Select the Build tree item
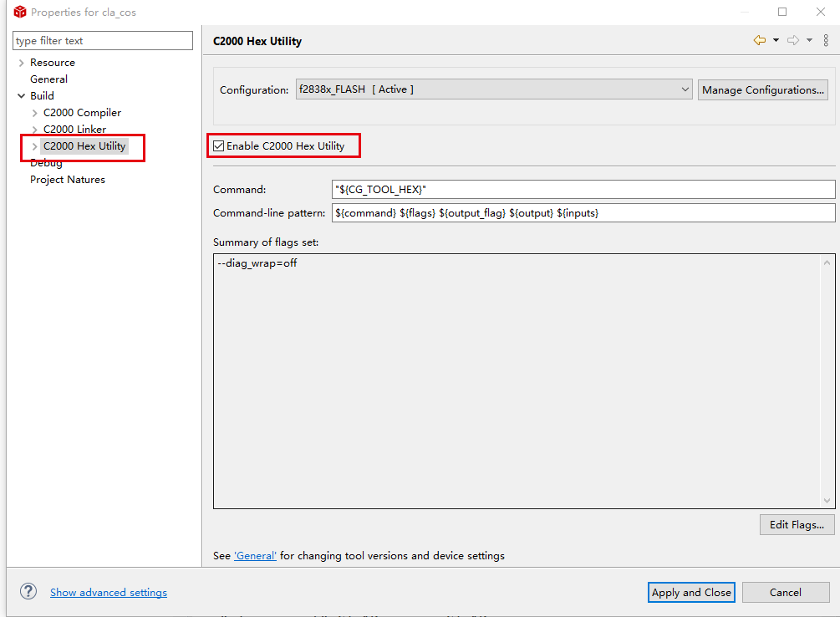This screenshot has height=617, width=840. [42, 95]
